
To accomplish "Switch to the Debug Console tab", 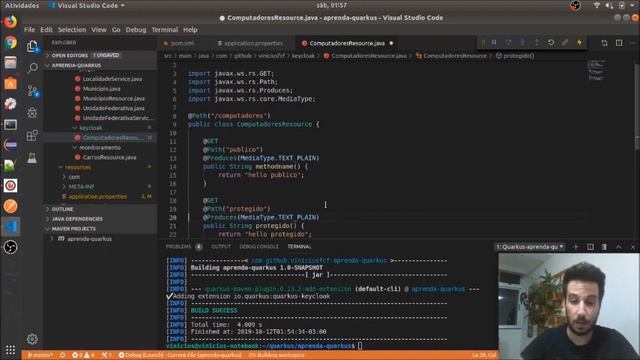I will coord(259,247).
